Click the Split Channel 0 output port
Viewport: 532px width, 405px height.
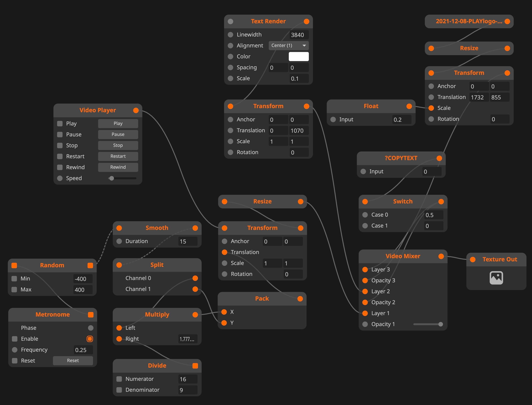click(195, 278)
